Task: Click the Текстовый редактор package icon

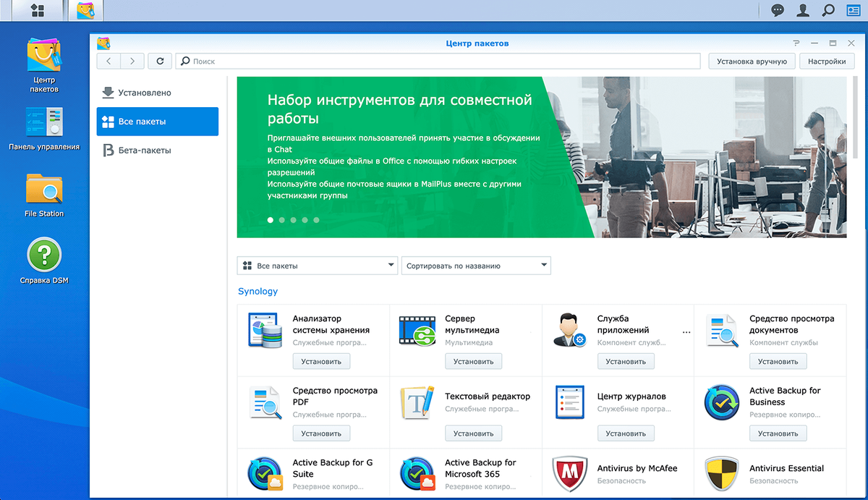Action: 417,403
